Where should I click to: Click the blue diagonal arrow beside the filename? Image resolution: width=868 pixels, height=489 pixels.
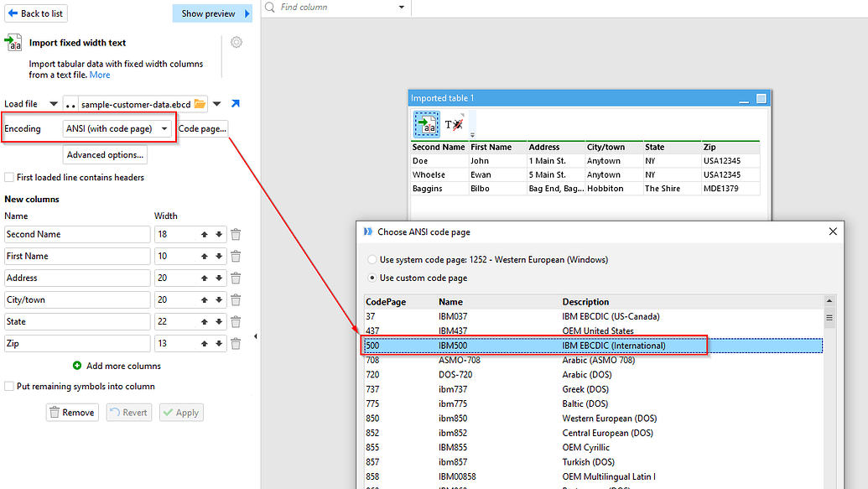tap(235, 103)
